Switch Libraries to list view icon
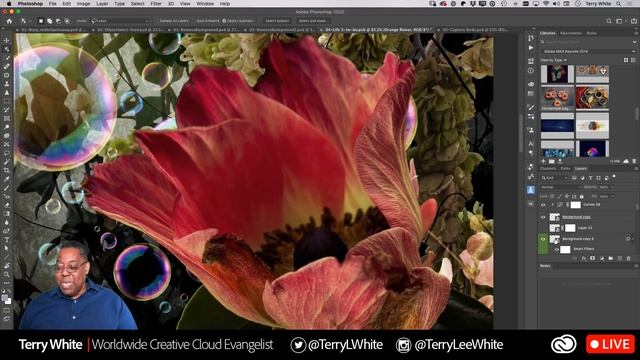This screenshot has height=360, width=640. (633, 60)
